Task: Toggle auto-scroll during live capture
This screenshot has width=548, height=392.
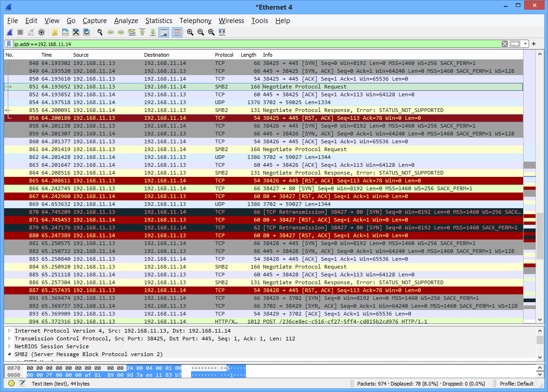Action: 164,32
